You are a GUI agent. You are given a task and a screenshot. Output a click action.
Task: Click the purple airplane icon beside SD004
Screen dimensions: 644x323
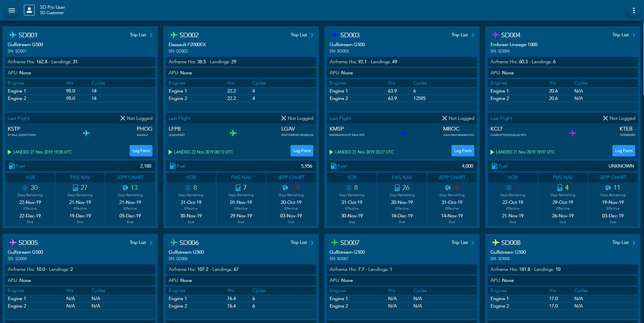coord(496,35)
